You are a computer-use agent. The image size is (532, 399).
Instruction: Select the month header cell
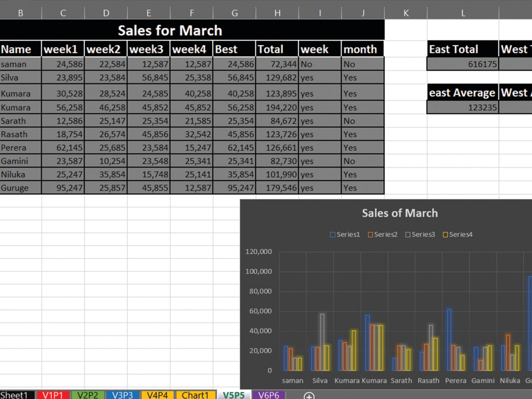coord(363,49)
